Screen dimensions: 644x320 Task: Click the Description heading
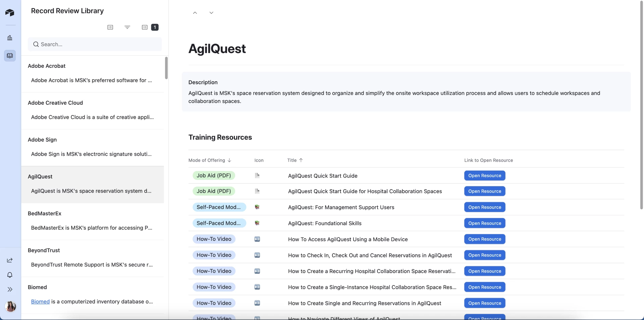[x=203, y=82]
